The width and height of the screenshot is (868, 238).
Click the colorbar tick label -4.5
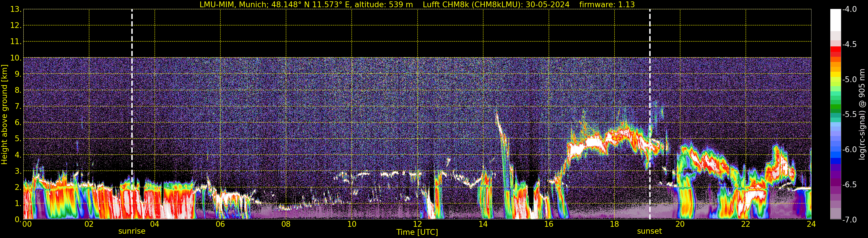(850, 44)
